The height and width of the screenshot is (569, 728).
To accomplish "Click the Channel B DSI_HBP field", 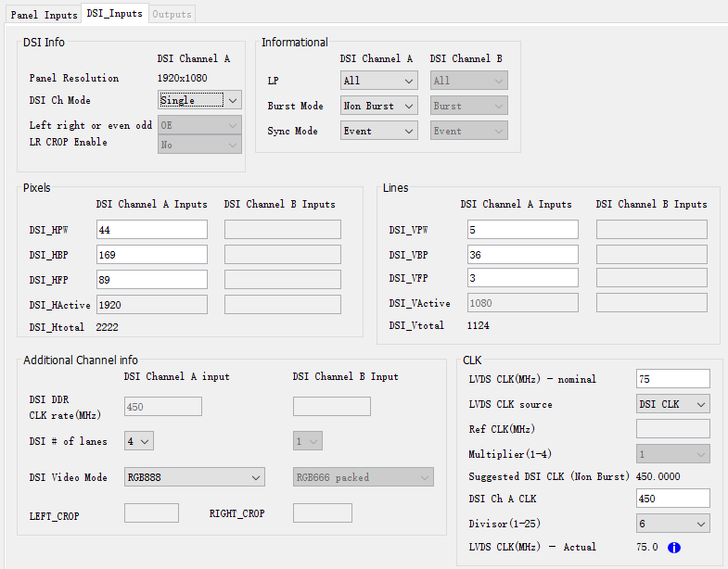I will (x=283, y=255).
